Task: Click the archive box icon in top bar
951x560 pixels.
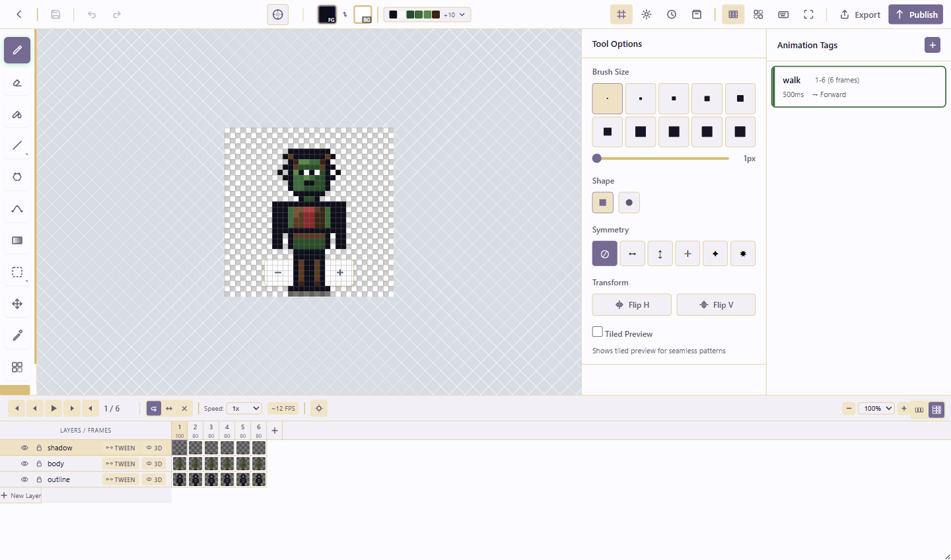Action: click(697, 15)
